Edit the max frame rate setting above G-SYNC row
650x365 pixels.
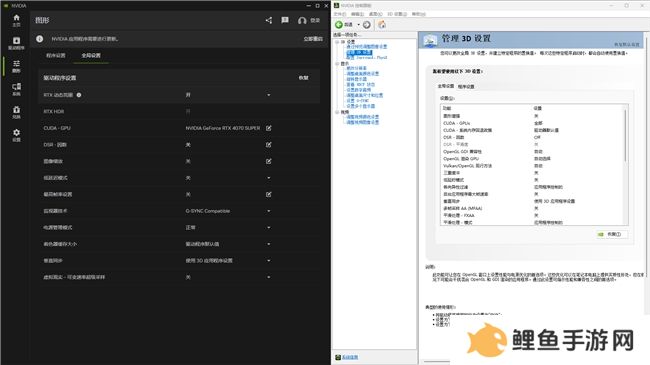pos(269,194)
